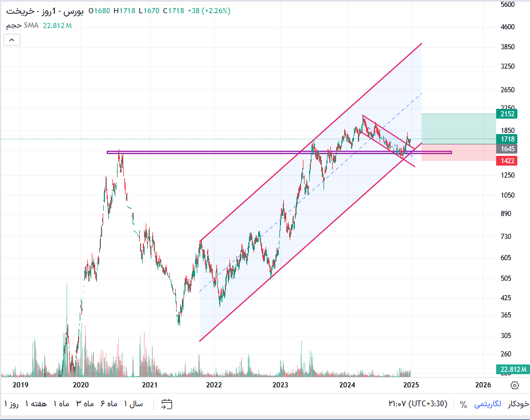The width and height of the screenshot is (530, 420).
Task: Click the 2023 label on the time axis
Action: click(280, 385)
